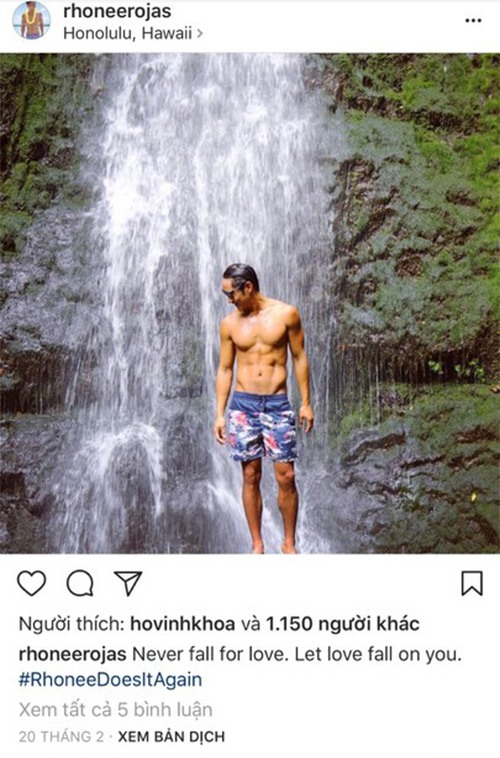View the 1.150 người khác likers list
Viewport: 500px width, 758px height.
click(343, 624)
